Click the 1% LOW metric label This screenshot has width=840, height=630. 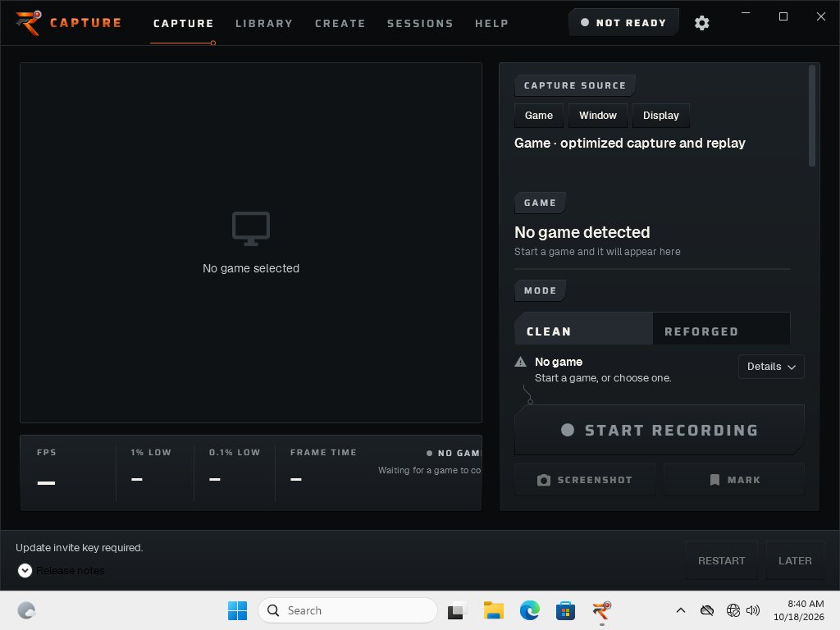(x=151, y=453)
